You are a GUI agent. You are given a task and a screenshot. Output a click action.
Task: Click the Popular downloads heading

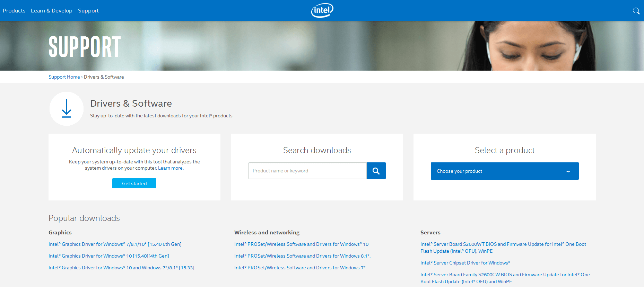point(84,218)
